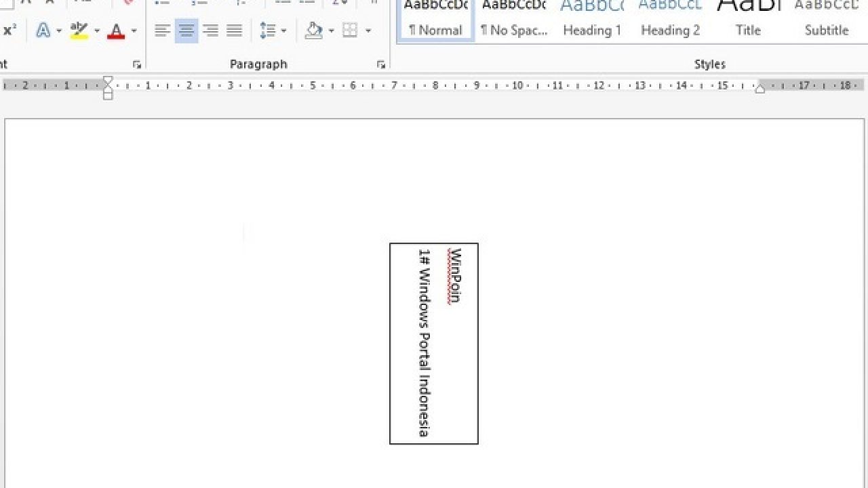Select the first line indent ruler marker

(x=108, y=81)
